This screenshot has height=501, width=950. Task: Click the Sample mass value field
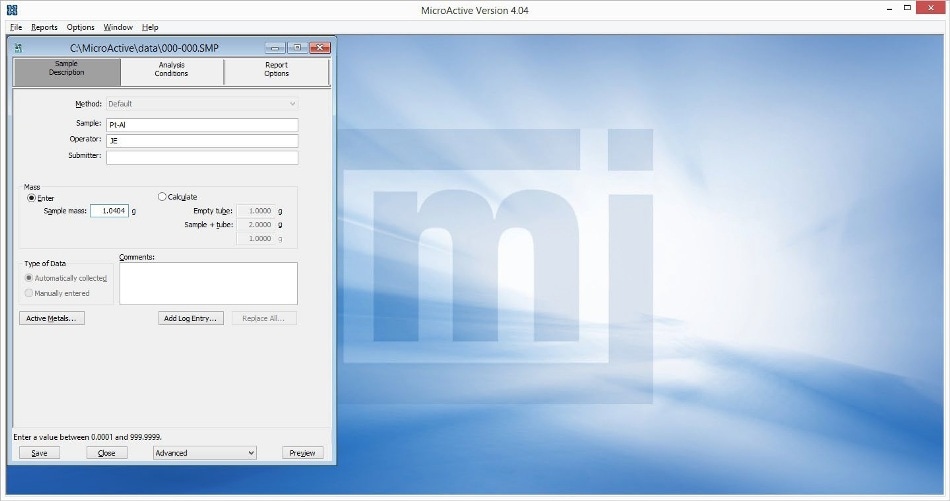(x=110, y=211)
